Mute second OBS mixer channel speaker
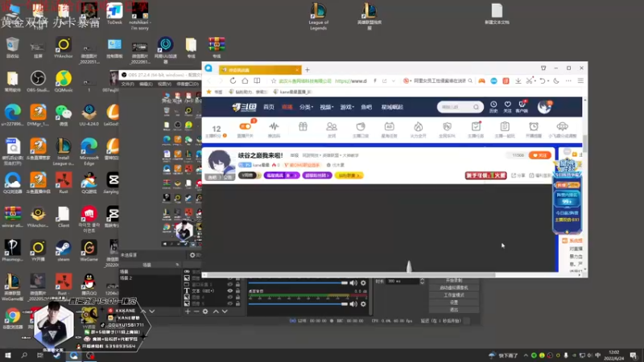This screenshot has height=362, width=644. point(353,304)
